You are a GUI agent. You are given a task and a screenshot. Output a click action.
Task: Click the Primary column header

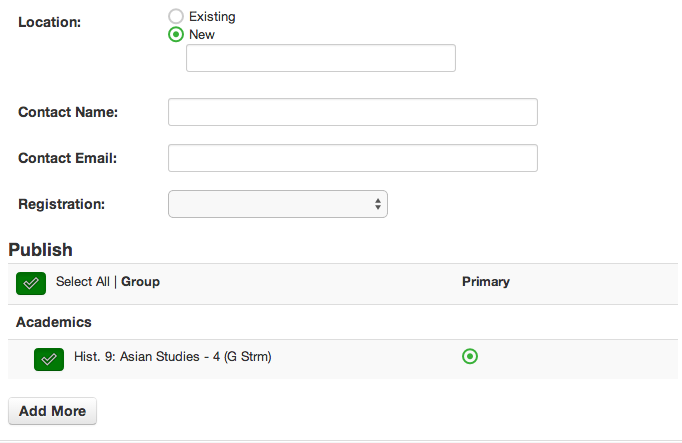[x=486, y=282]
